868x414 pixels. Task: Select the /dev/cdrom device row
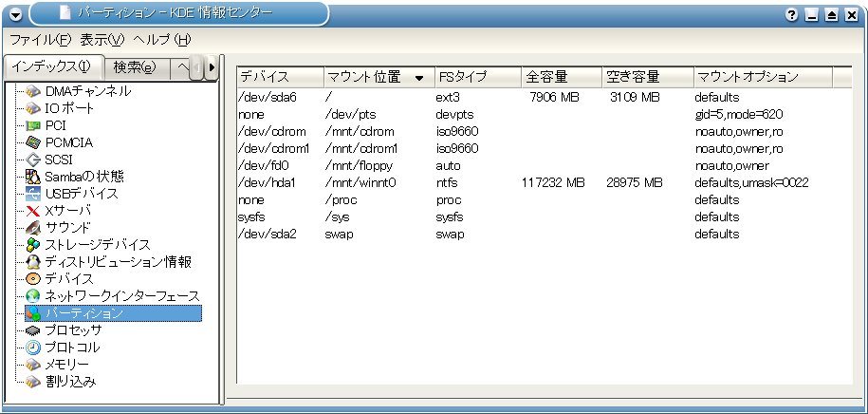[x=545, y=132]
